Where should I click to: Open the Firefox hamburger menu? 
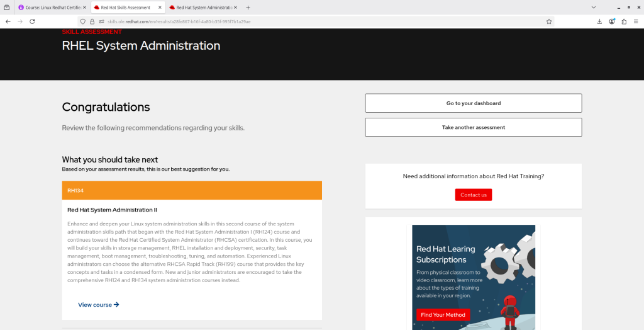pyautogui.click(x=636, y=21)
